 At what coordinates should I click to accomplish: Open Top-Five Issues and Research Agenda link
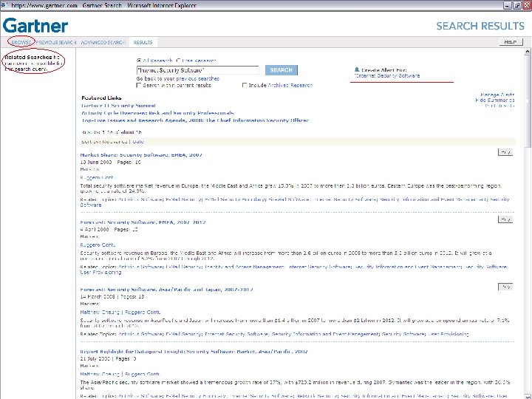coord(195,120)
